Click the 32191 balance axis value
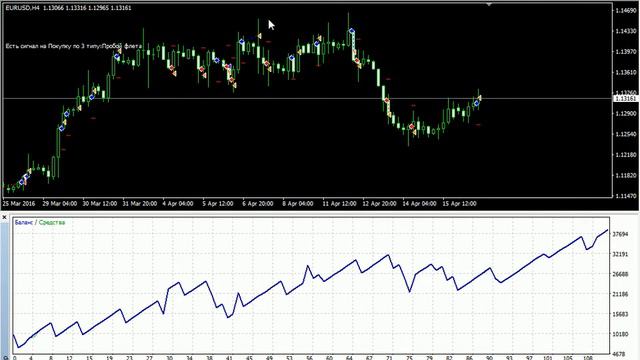The width and height of the screenshot is (640, 360). [x=620, y=254]
